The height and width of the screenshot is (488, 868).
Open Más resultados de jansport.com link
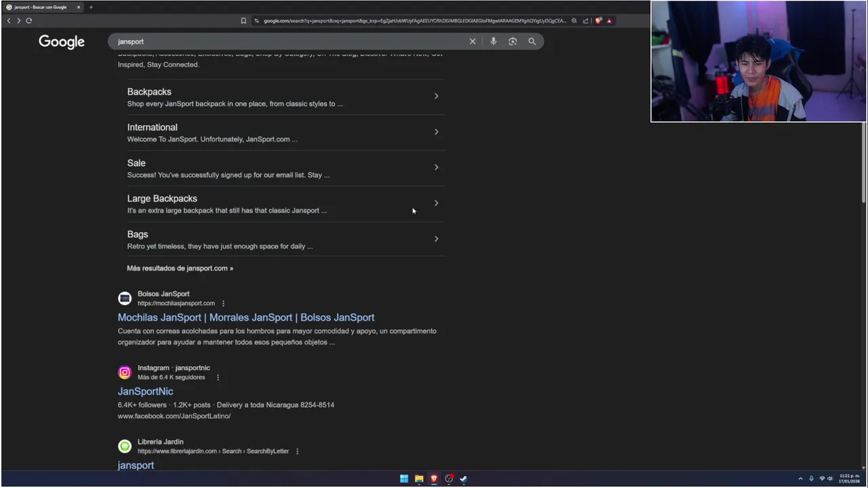point(180,268)
